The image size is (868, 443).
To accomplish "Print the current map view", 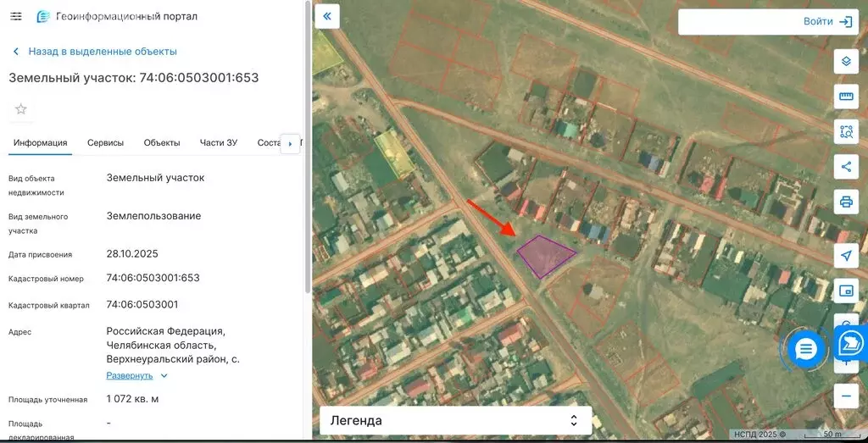I will click(x=845, y=201).
